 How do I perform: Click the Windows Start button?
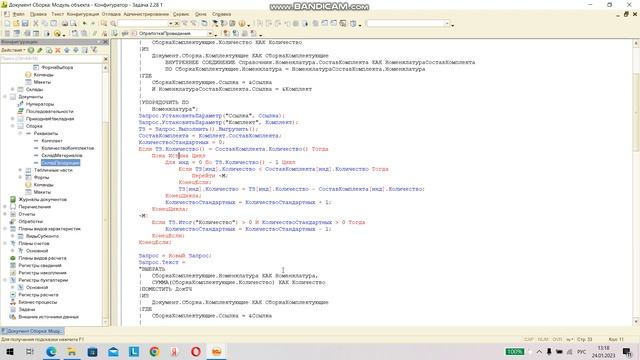pos(9,351)
